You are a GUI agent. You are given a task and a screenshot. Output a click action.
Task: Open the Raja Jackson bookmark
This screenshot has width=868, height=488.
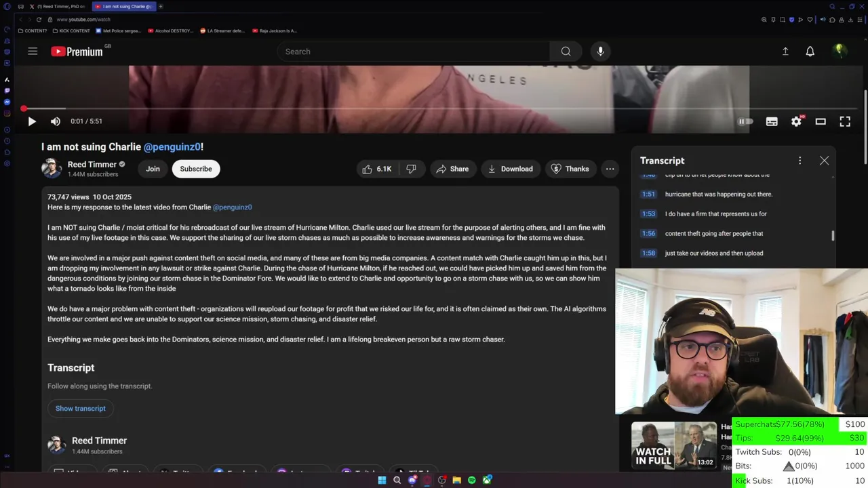(x=274, y=30)
